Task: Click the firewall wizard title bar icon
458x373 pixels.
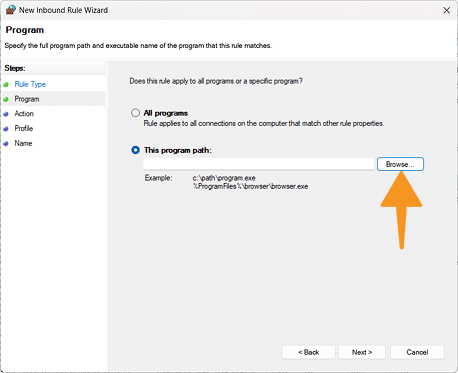Action: [x=10, y=10]
